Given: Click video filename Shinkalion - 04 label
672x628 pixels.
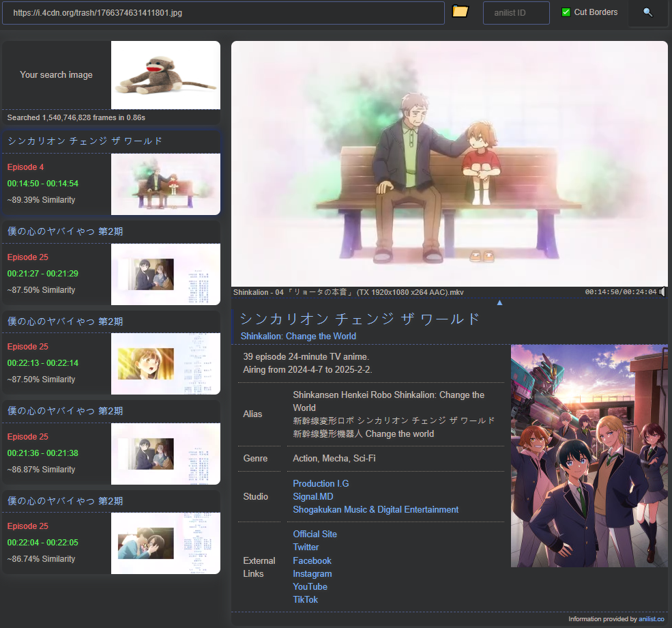Looking at the screenshot, I should (349, 292).
